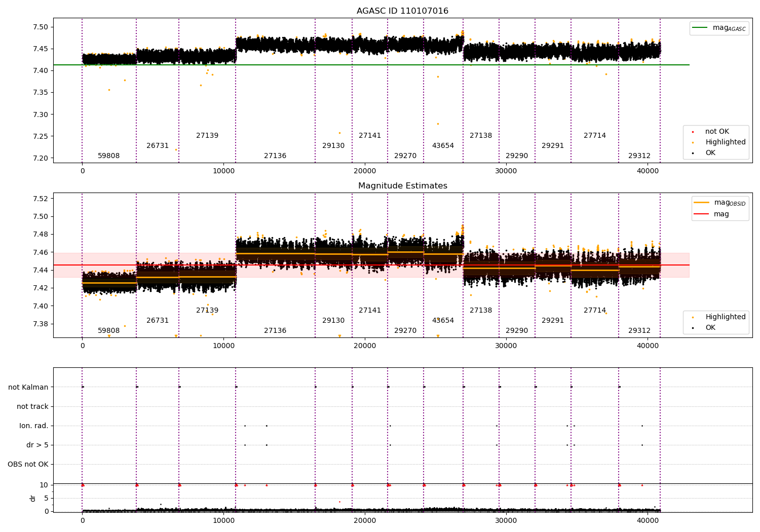Click obsid label 29270 in AGASC ID plot
Viewport: 760px width, 532px height.
click(x=405, y=156)
